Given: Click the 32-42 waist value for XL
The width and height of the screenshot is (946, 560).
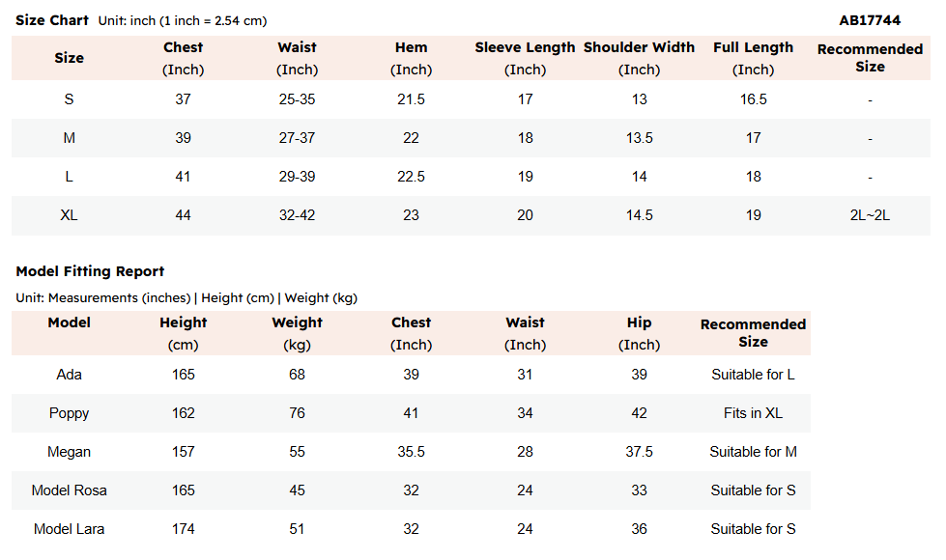Looking at the screenshot, I should [297, 215].
